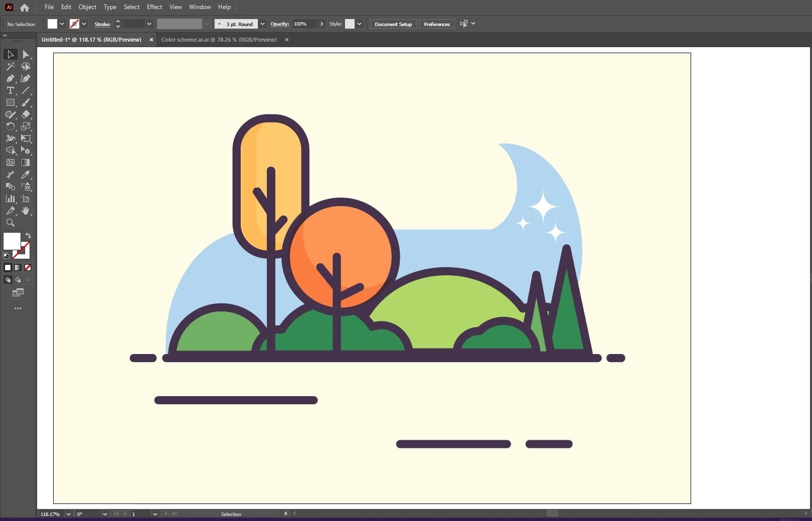Viewport: 812px width, 521px height.
Task: Pick the Lasso tool
Action: tap(26, 66)
